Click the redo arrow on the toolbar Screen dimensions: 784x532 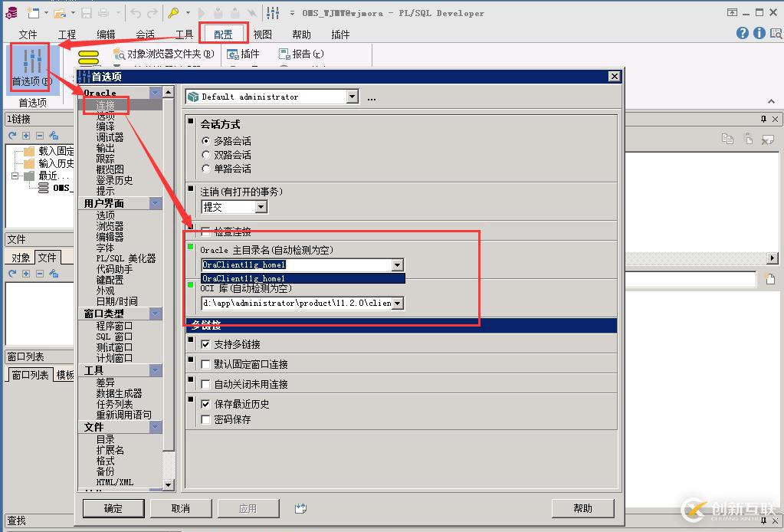coord(152,13)
